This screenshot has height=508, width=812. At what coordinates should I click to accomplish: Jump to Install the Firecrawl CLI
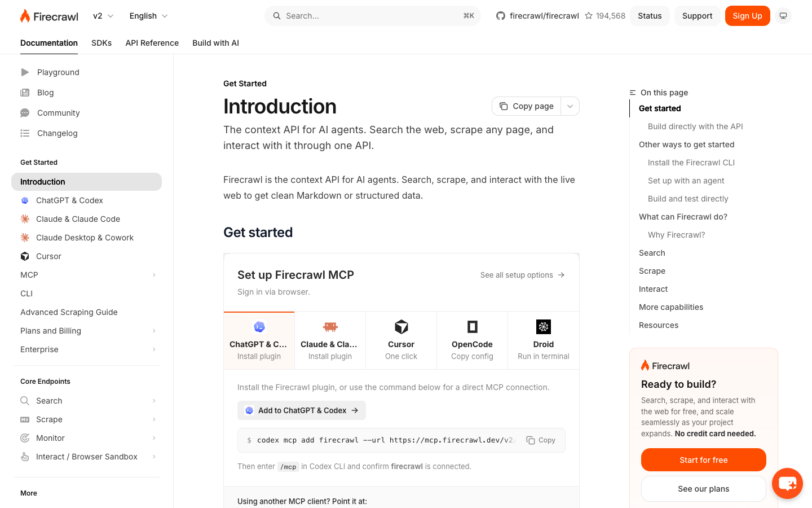[691, 163]
